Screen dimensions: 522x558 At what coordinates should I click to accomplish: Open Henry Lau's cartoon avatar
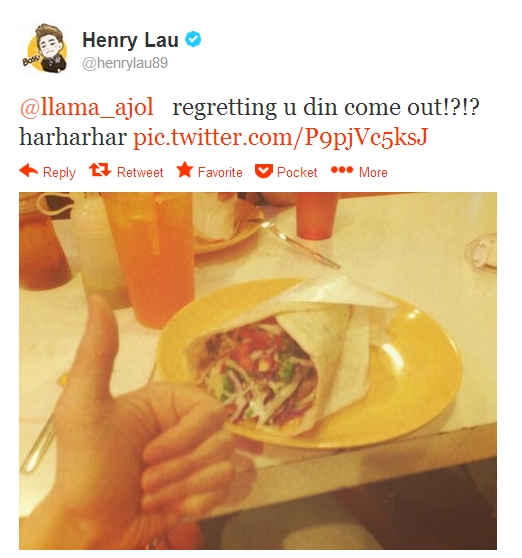pyautogui.click(x=45, y=48)
